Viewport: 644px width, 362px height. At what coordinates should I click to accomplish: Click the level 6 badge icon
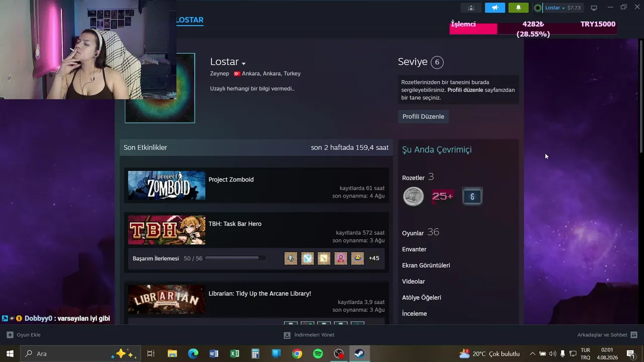pos(472,197)
